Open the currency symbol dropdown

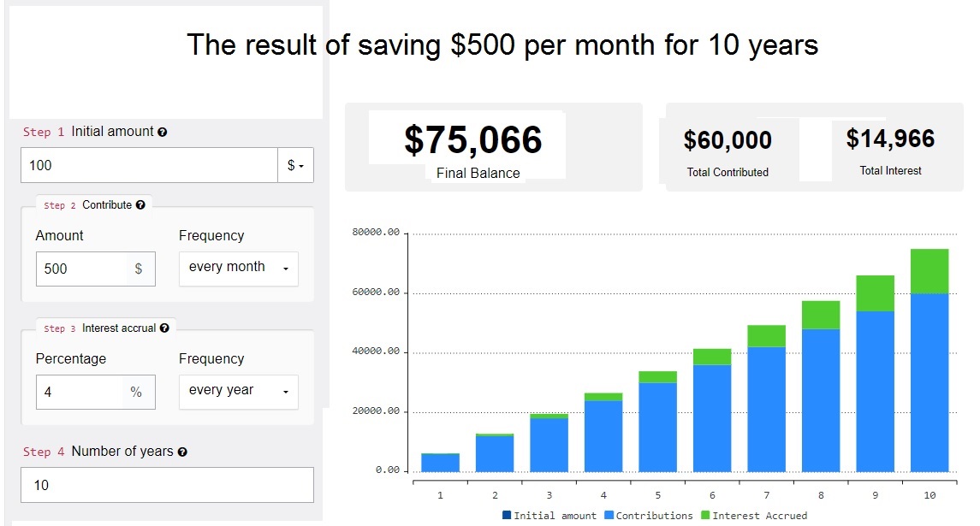point(295,165)
